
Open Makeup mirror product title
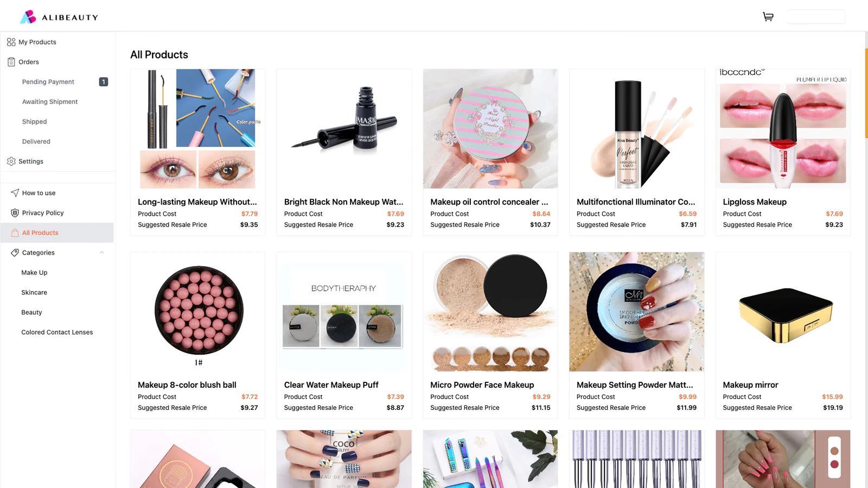(x=750, y=384)
